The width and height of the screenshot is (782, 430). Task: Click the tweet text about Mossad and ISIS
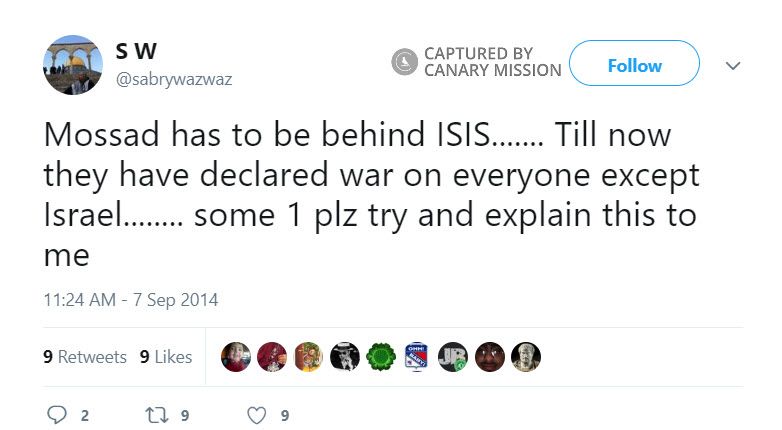point(370,194)
